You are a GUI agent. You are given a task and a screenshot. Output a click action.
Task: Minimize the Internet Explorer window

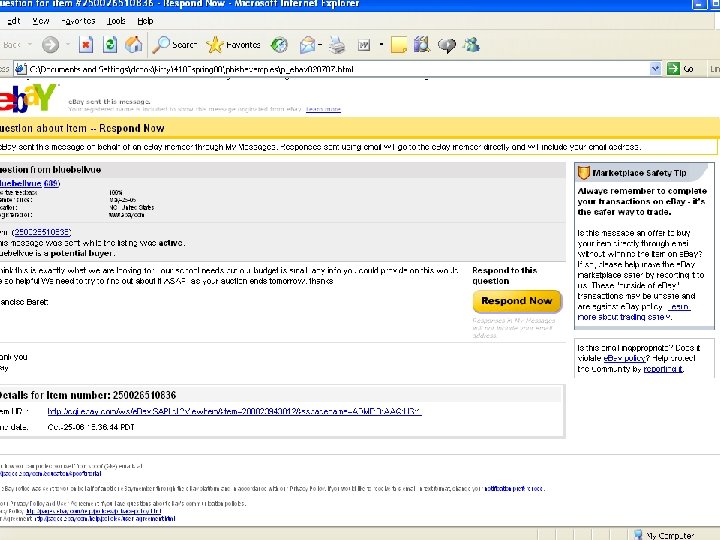[x=699, y=5]
